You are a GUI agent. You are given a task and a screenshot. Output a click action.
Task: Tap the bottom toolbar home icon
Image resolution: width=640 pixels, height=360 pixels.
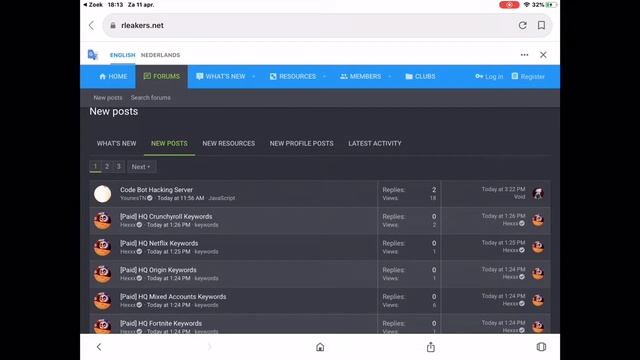click(320, 347)
